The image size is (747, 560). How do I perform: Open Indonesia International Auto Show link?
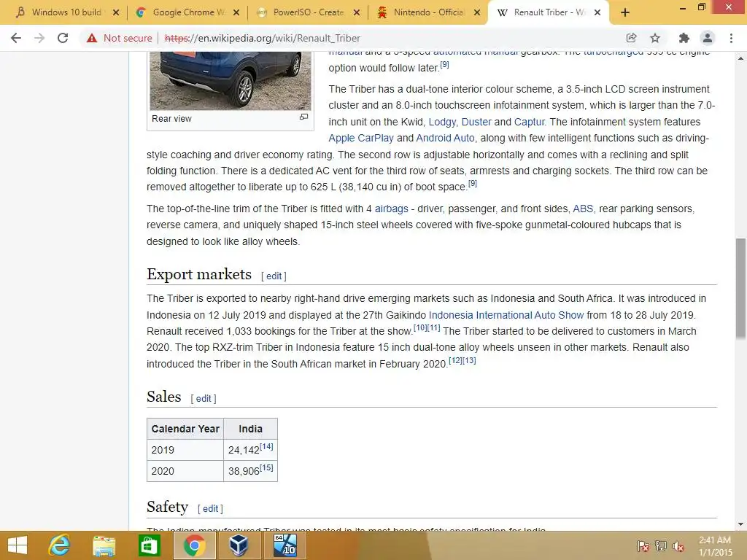click(x=506, y=315)
